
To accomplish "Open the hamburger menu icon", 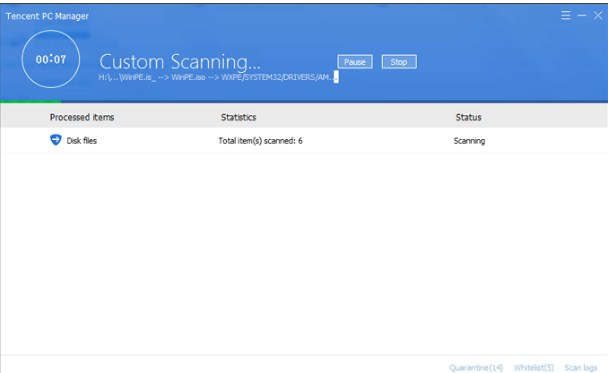I will tap(566, 16).
